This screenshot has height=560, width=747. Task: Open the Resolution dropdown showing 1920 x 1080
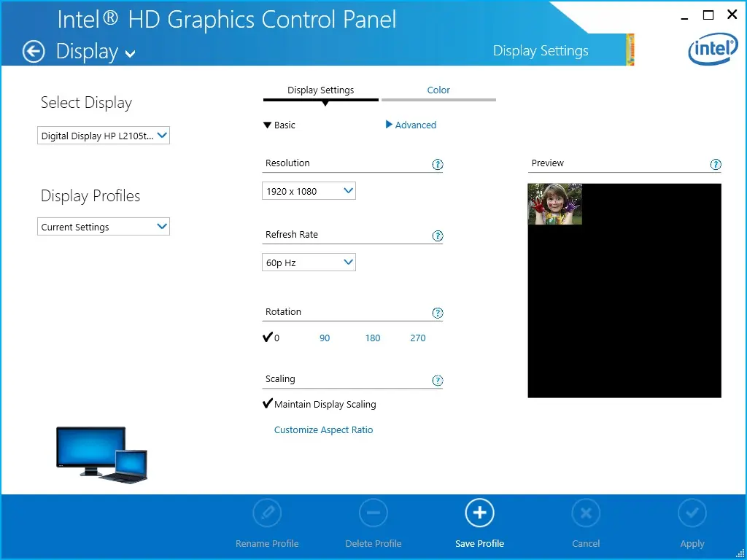[309, 190]
